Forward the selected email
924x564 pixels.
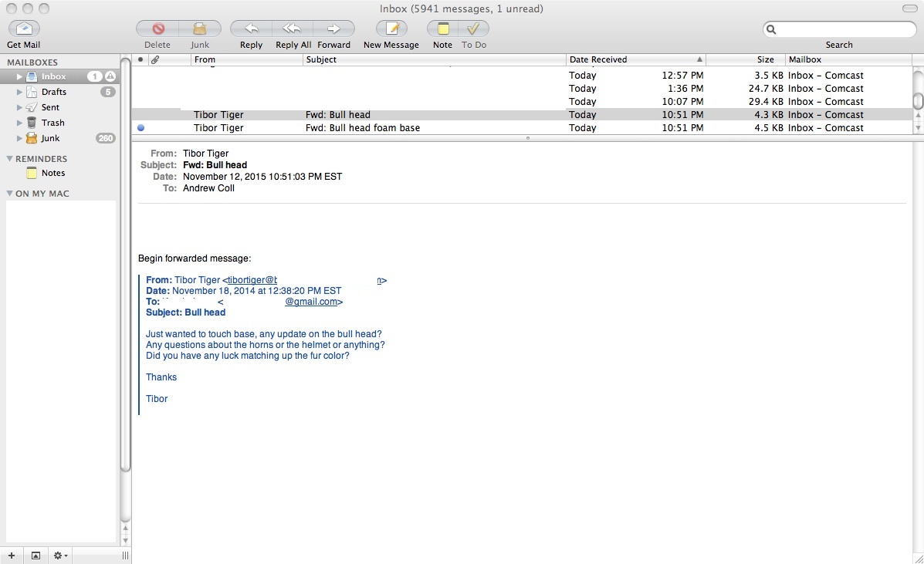pyautogui.click(x=333, y=29)
